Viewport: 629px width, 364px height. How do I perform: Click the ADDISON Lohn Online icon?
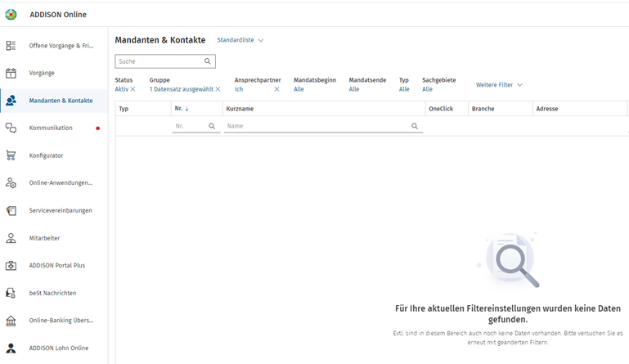pyautogui.click(x=11, y=348)
